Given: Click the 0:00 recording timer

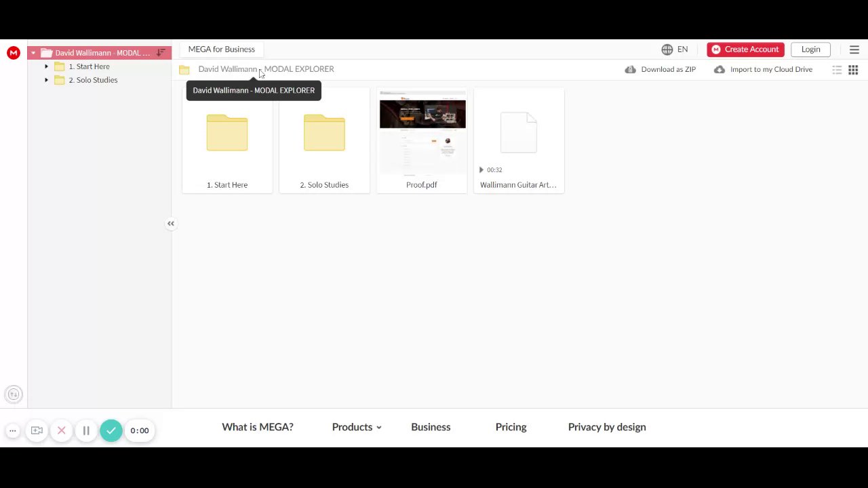Looking at the screenshot, I should [x=140, y=430].
